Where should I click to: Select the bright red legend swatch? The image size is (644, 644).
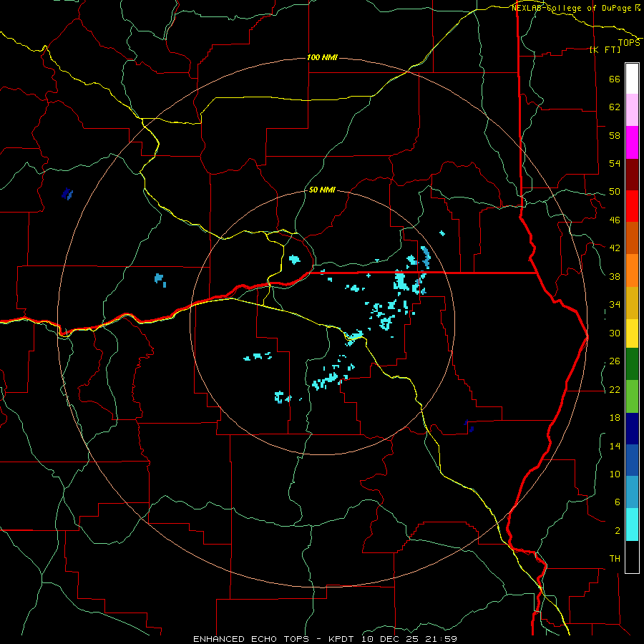click(x=632, y=206)
